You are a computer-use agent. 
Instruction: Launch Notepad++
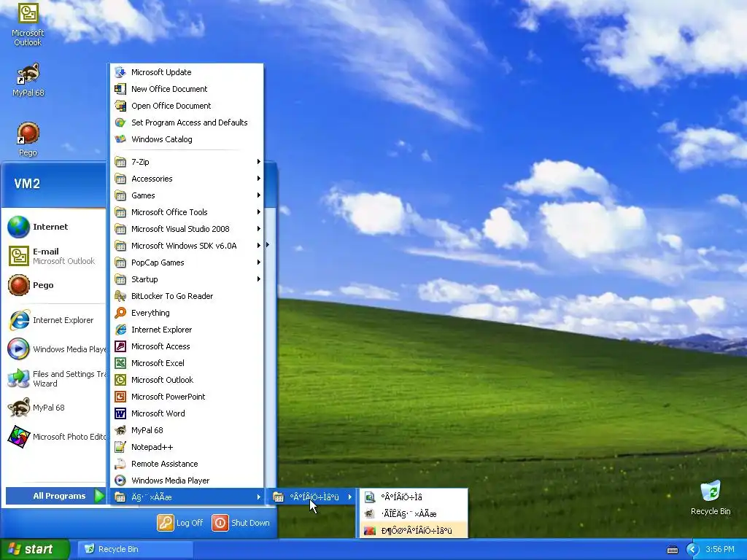pyautogui.click(x=187, y=447)
